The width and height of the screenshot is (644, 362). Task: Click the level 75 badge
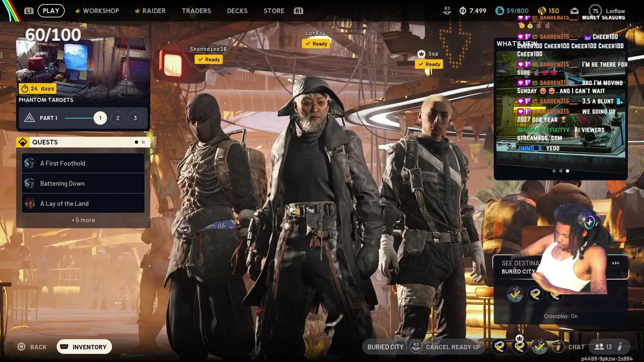(595, 11)
